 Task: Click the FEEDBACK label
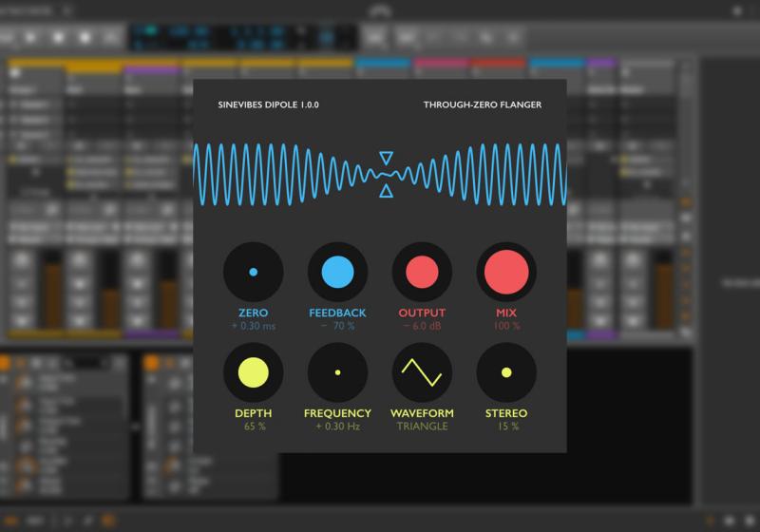(x=337, y=313)
